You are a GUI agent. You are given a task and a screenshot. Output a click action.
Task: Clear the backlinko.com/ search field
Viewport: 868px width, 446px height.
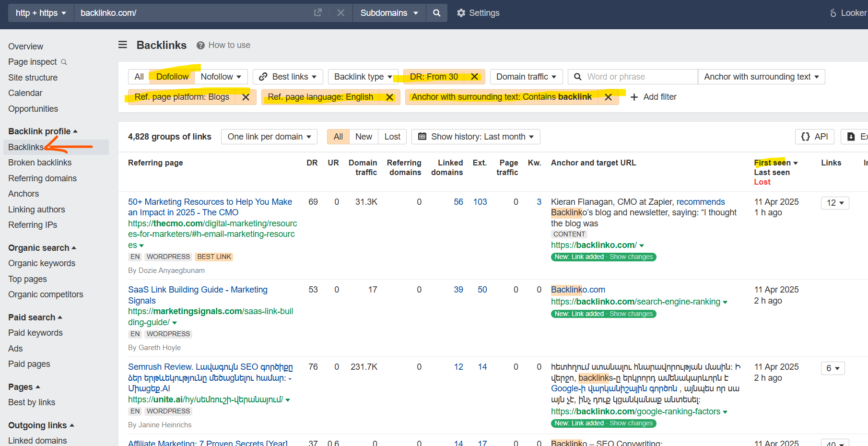point(340,13)
